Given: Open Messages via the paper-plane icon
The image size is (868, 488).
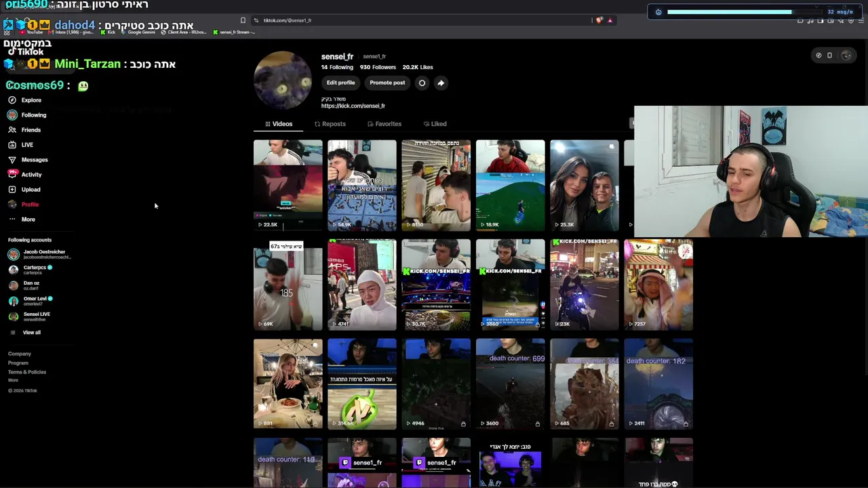Looking at the screenshot, I should pos(12,160).
